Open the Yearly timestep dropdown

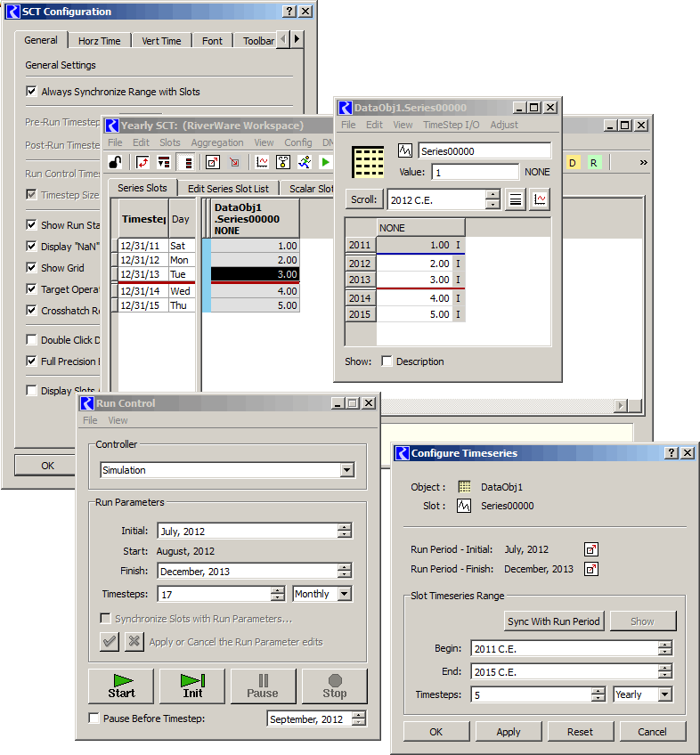[665, 694]
